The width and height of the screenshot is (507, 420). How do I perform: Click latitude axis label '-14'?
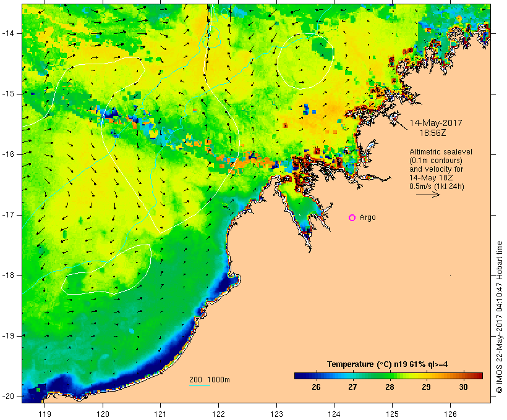click(x=8, y=33)
